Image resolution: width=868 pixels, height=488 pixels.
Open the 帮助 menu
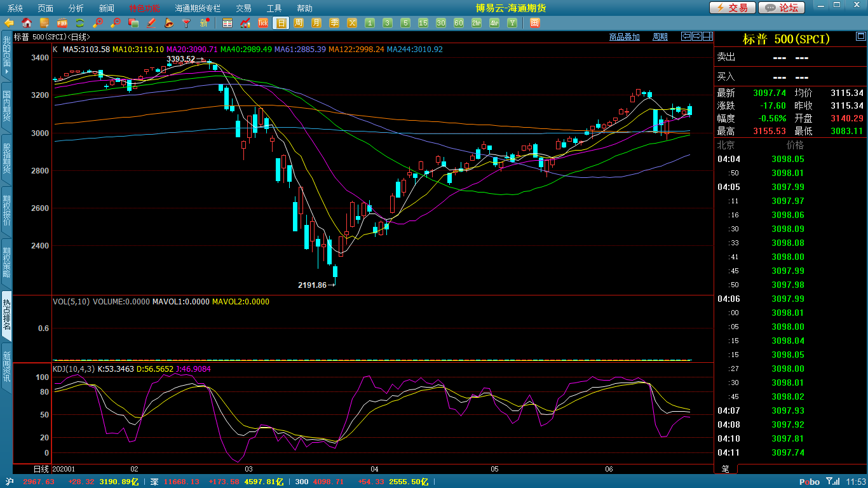(x=305, y=8)
